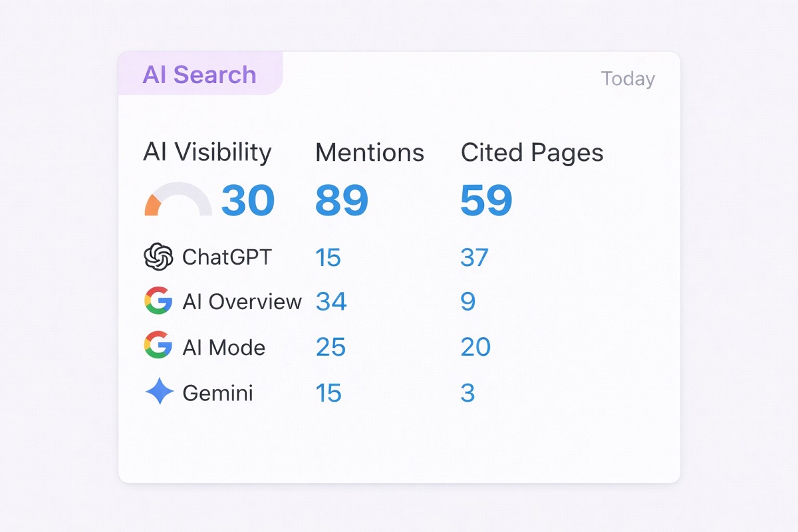Click the Cited Pages column header

coord(532,153)
